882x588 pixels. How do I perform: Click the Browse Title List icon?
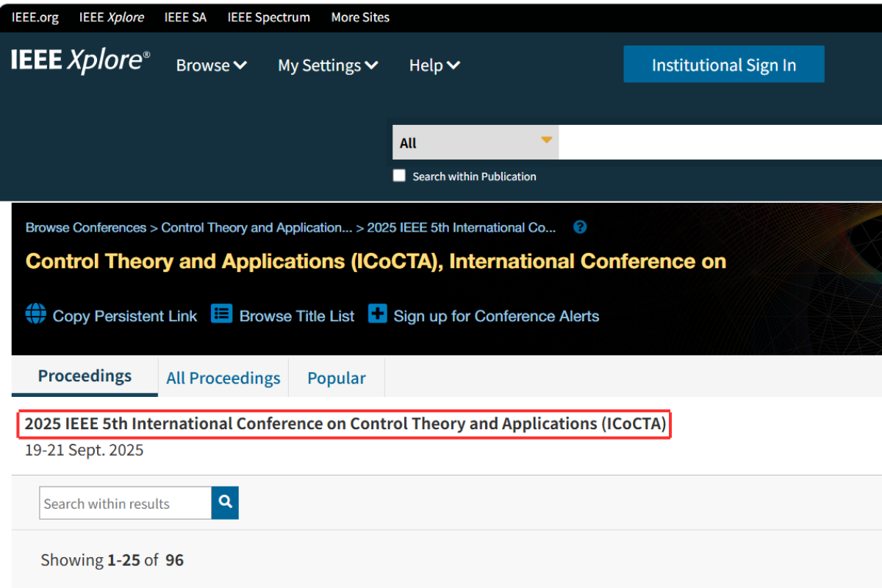coord(221,314)
